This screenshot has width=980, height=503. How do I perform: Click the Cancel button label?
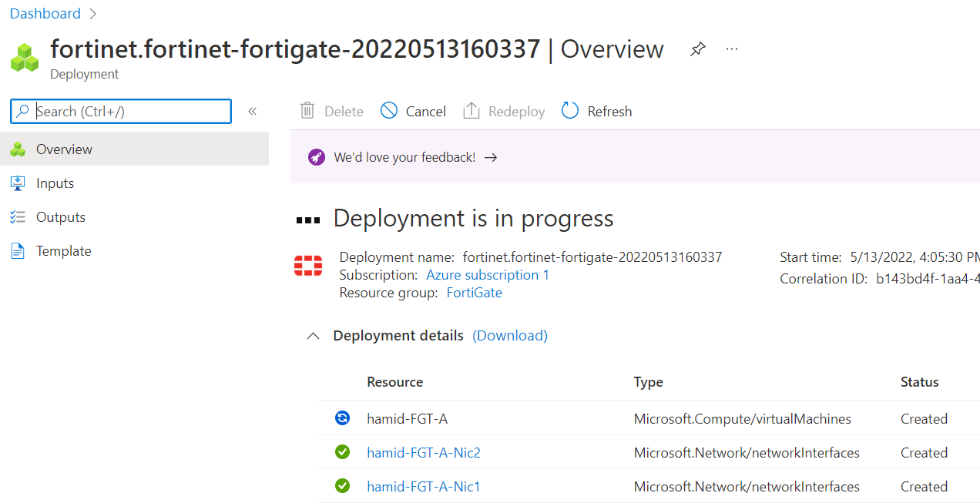[426, 112]
